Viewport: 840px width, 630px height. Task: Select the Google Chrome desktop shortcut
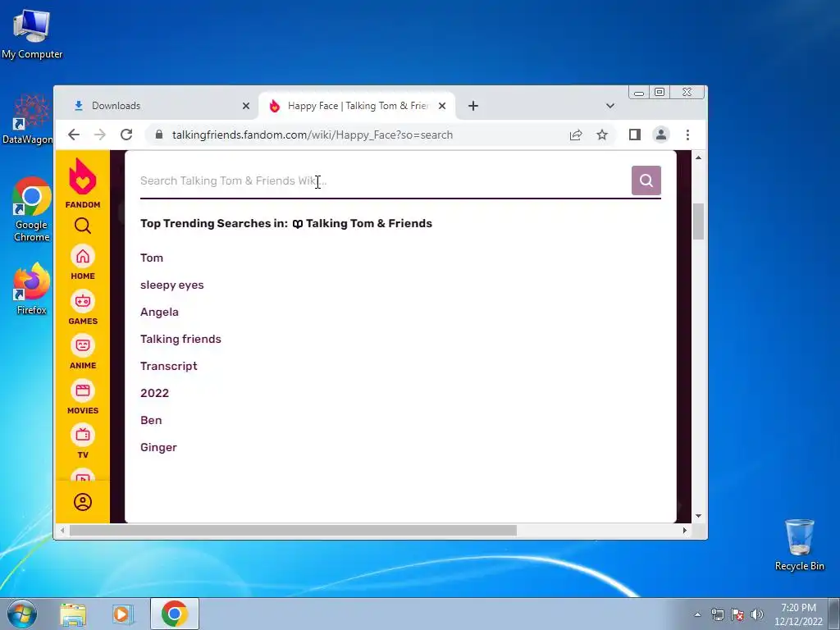(32, 209)
